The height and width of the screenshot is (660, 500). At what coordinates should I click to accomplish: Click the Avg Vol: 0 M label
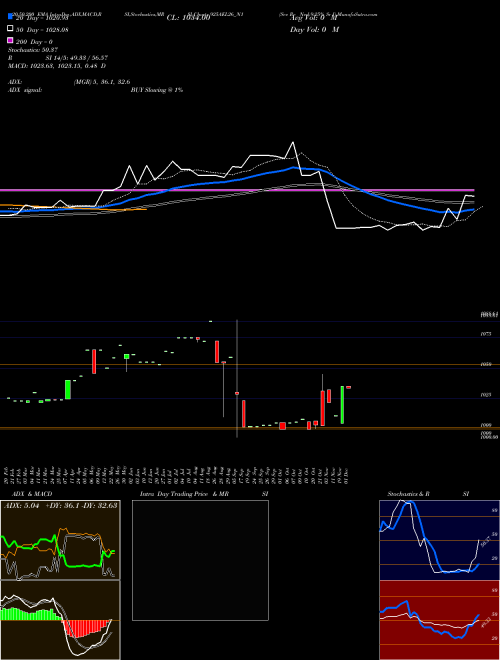click(314, 18)
